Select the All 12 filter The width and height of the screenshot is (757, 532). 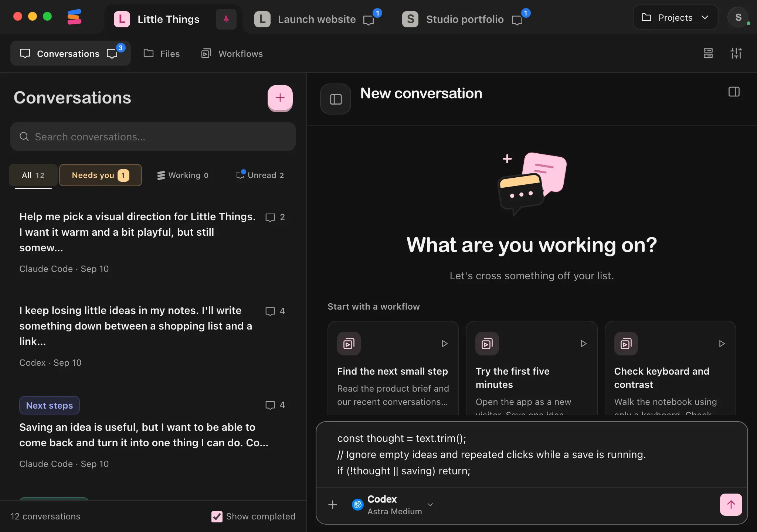[33, 175]
